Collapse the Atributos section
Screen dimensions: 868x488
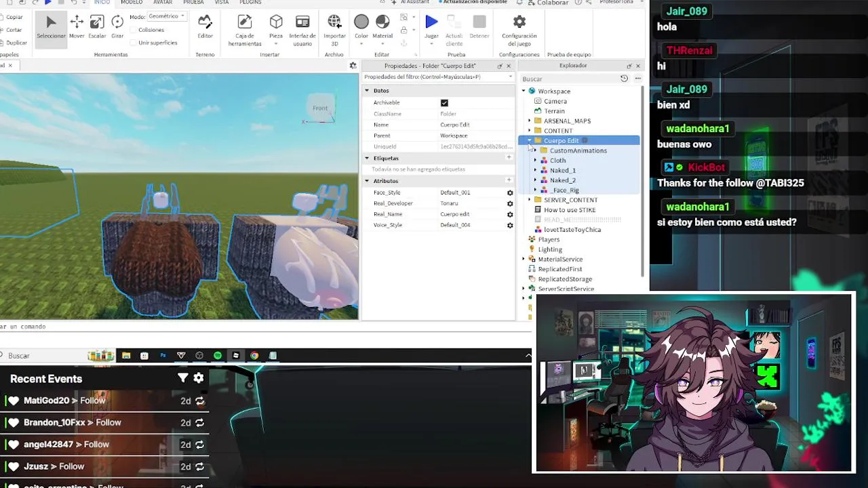(367, 181)
